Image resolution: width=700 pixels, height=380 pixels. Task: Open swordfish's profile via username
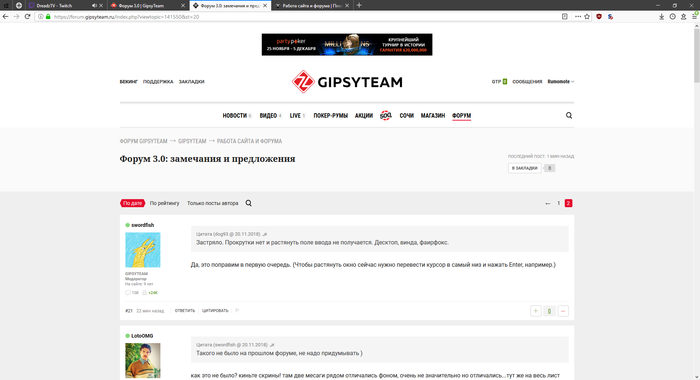pos(142,225)
